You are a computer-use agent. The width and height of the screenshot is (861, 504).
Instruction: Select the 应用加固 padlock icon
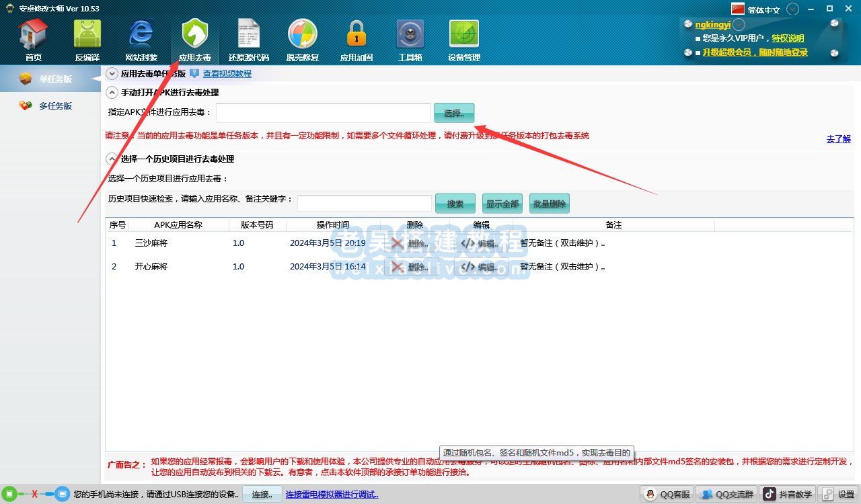coord(356,40)
